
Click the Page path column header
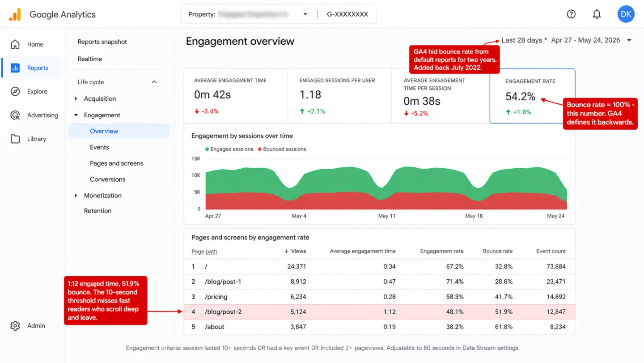click(204, 252)
